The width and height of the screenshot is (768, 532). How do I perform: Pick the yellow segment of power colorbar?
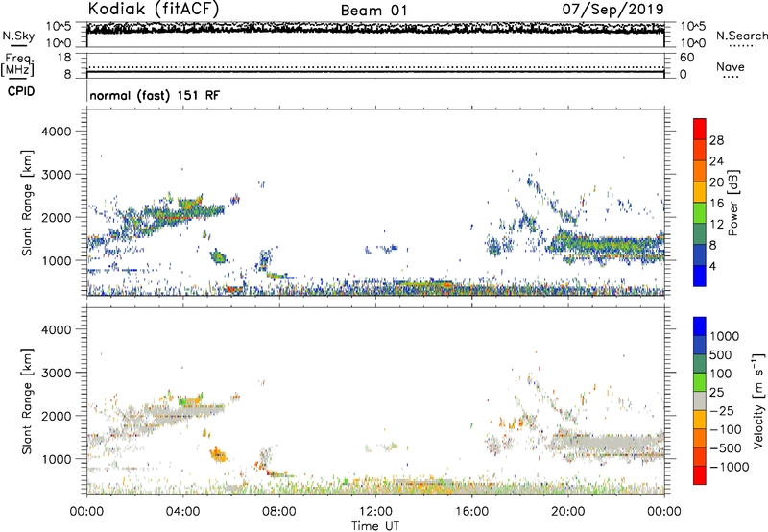[700, 192]
